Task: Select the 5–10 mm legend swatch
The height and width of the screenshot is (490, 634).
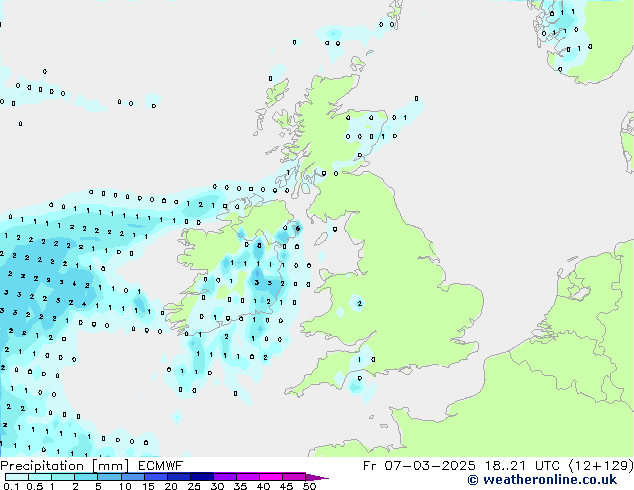Action: click(110, 477)
